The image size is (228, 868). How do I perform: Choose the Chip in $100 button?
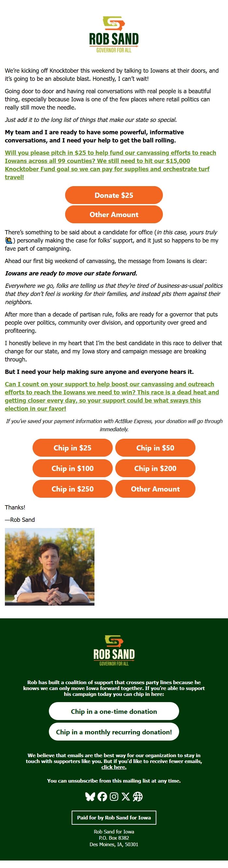(72, 468)
